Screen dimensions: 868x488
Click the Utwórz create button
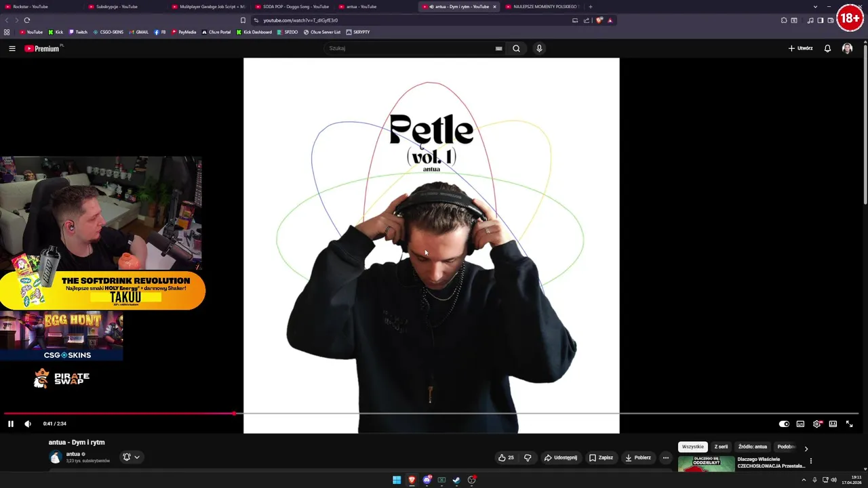pyautogui.click(x=801, y=48)
